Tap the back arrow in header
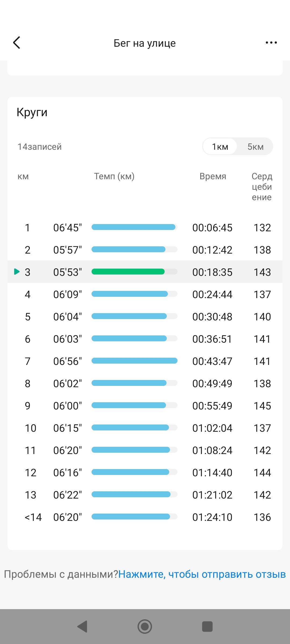Screen dimensions: 290x644 tap(17, 43)
